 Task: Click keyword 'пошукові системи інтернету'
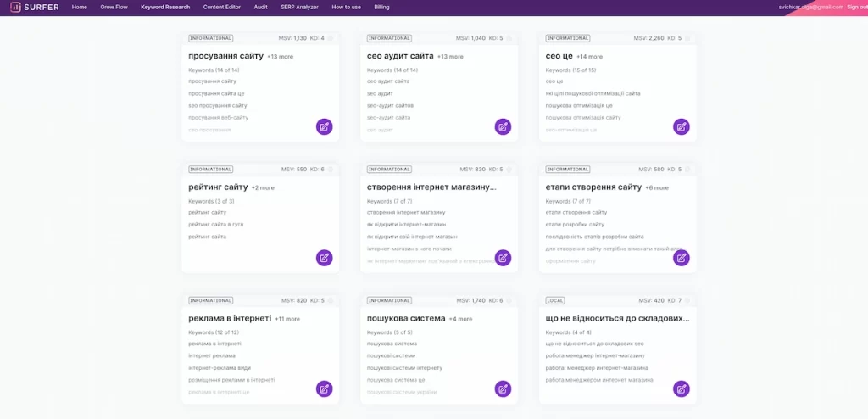point(404,368)
